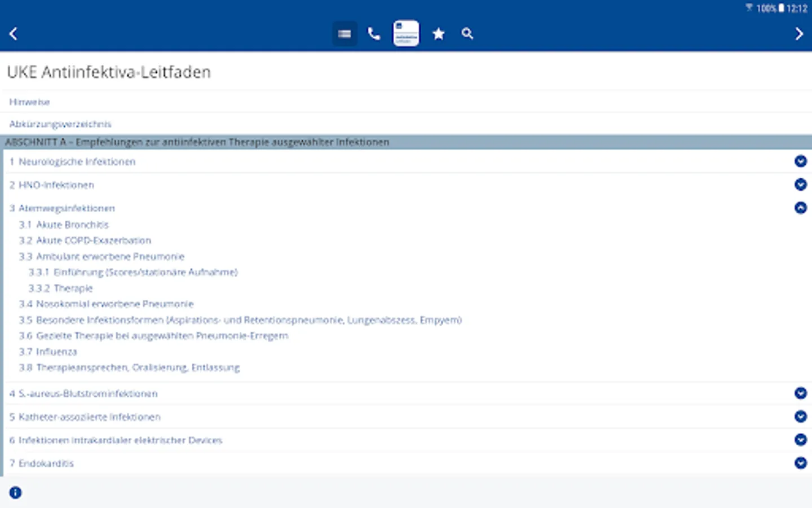Viewport: 812px width, 508px height.
Task: Open chapter 4 S.-aureus-Blutstrominfektionen
Action: click(x=83, y=394)
